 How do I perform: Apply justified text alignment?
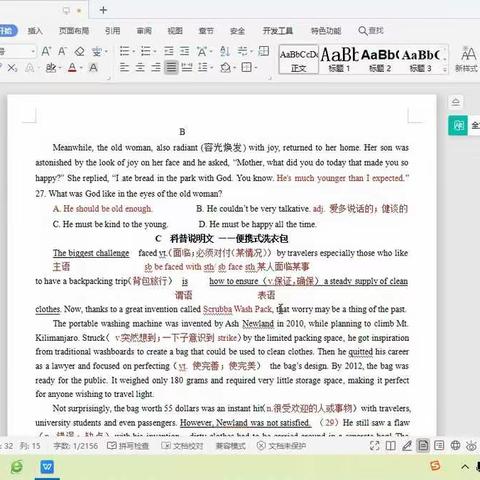(x=171, y=68)
